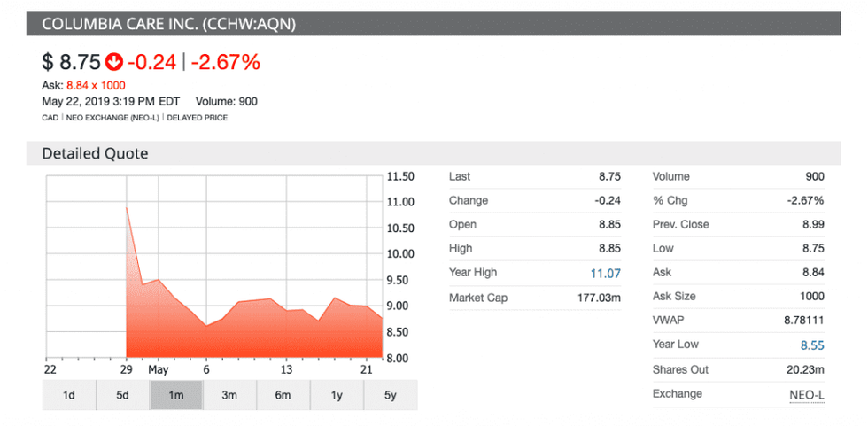Show the 3m chart range

tap(229, 395)
